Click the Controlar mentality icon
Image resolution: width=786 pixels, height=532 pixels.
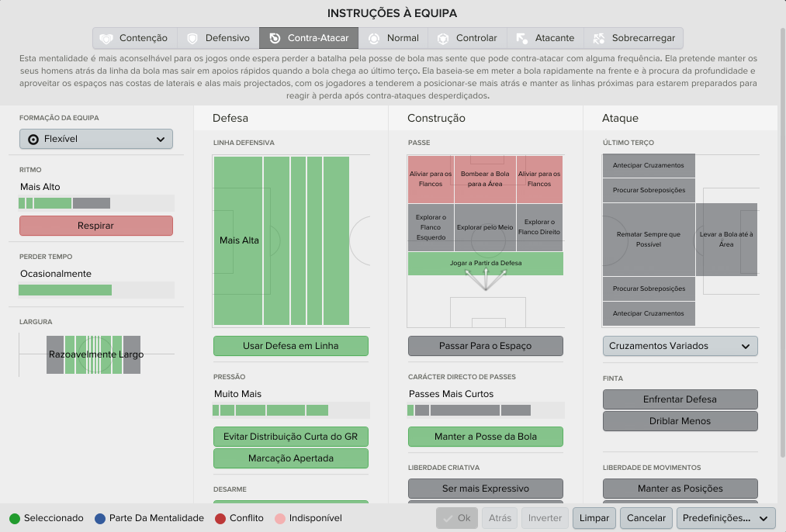tap(443, 39)
